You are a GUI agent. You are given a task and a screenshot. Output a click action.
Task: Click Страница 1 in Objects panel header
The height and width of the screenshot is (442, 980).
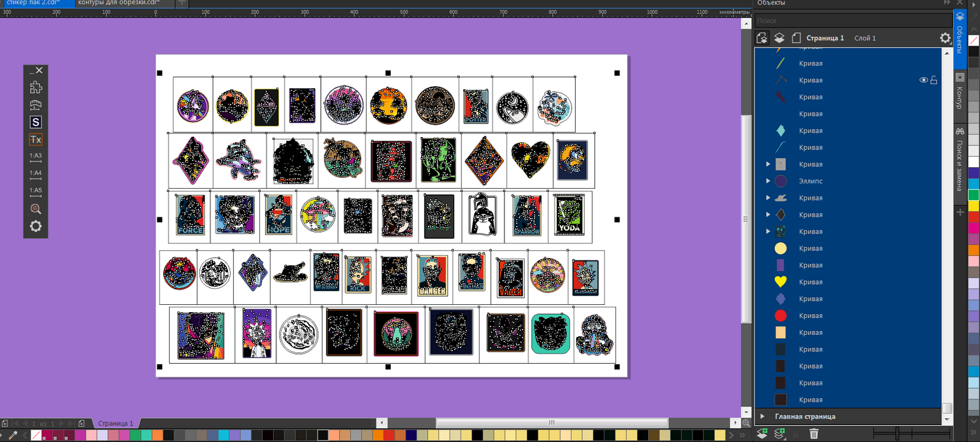point(825,38)
